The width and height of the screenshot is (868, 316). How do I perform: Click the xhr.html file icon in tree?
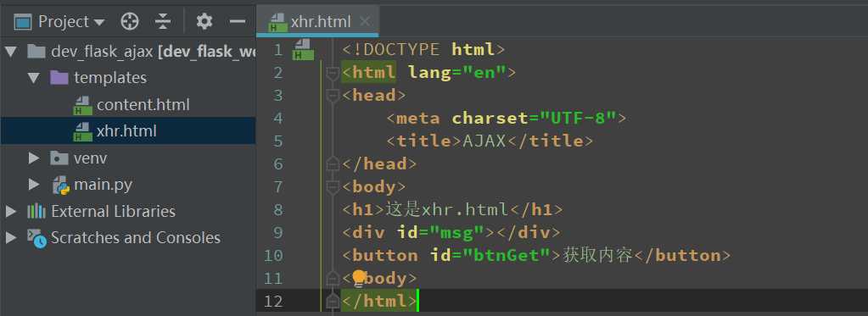[83, 131]
